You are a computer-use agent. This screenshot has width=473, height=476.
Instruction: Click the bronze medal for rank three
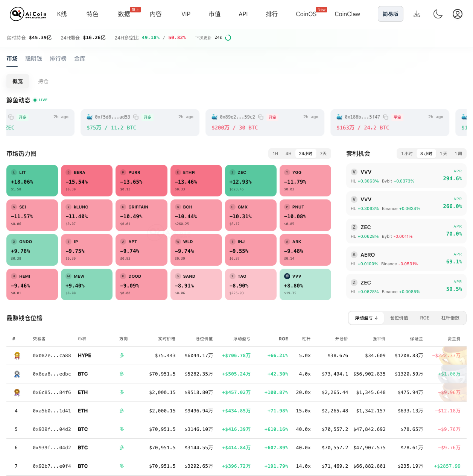[x=17, y=392]
